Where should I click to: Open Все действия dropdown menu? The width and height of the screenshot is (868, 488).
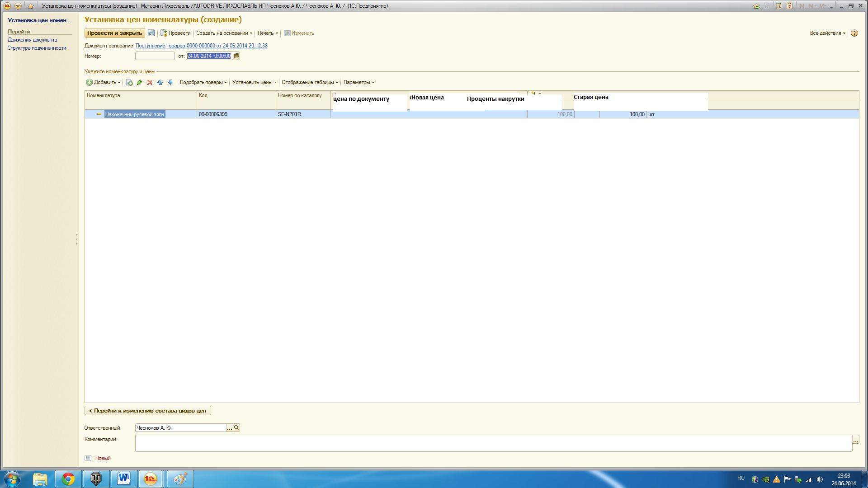click(x=827, y=33)
